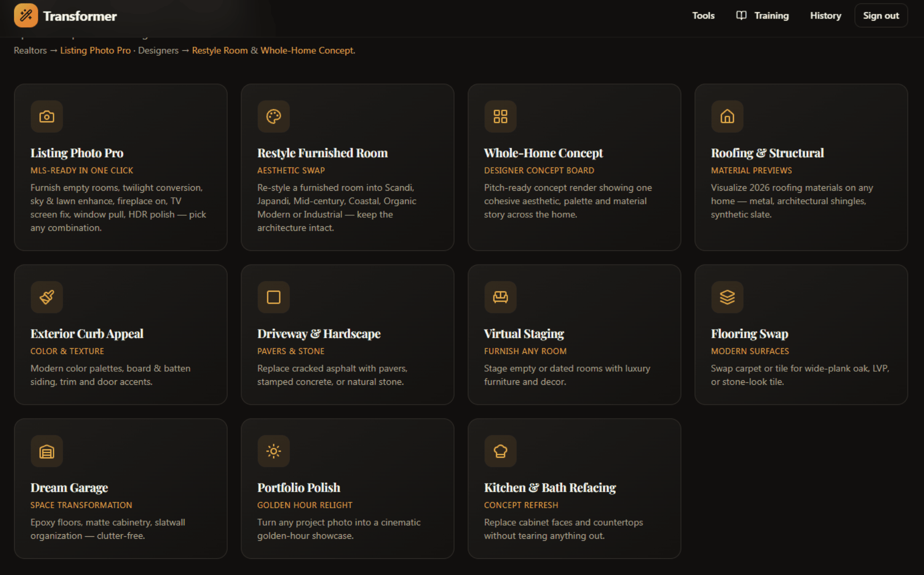Open the garage icon on Dream Garage
The width and height of the screenshot is (924, 575).
tap(47, 451)
